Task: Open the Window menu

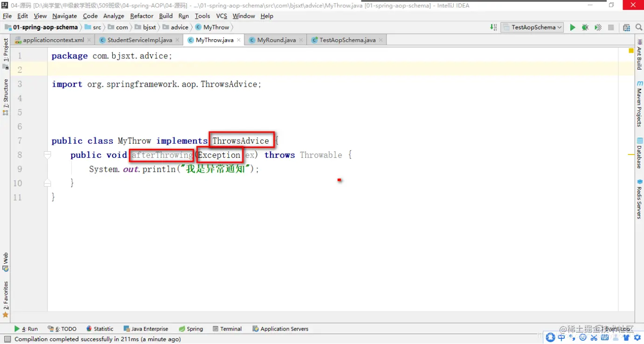Action: (243, 16)
